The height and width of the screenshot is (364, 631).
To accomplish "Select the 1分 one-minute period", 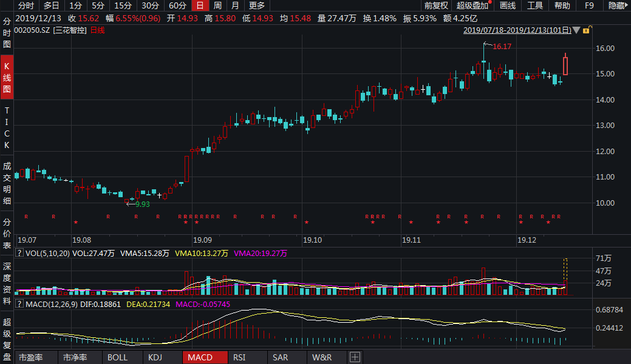I will (75, 5).
